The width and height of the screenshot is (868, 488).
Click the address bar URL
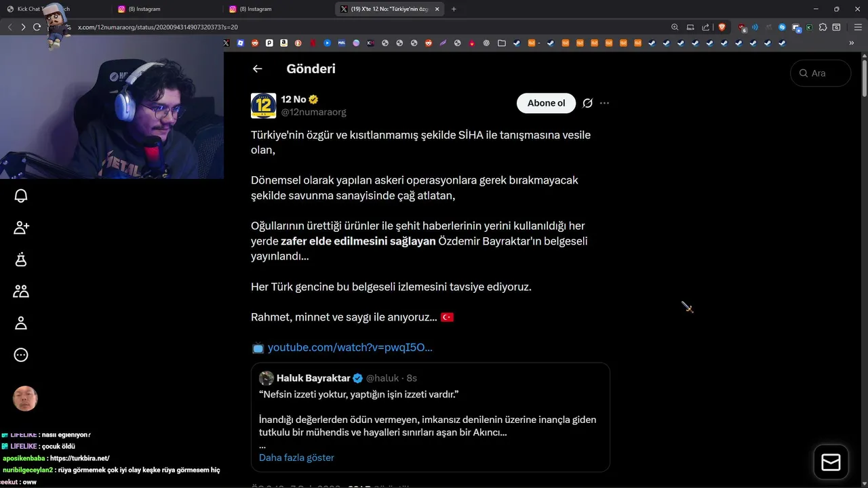coord(158,27)
